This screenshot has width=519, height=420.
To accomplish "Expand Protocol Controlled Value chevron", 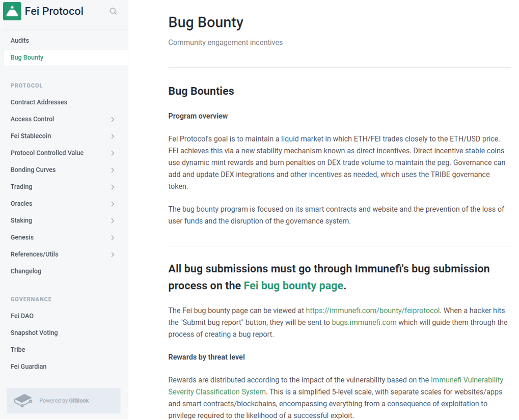I will [113, 153].
